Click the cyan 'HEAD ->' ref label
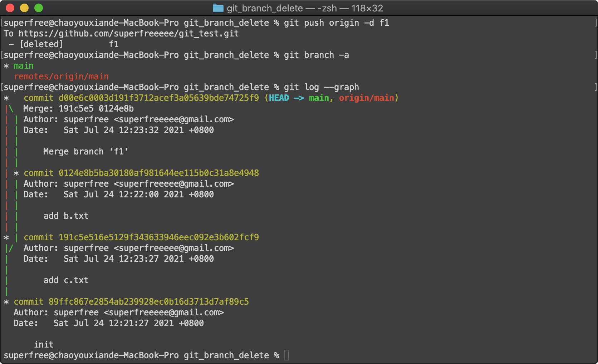 (x=286, y=98)
